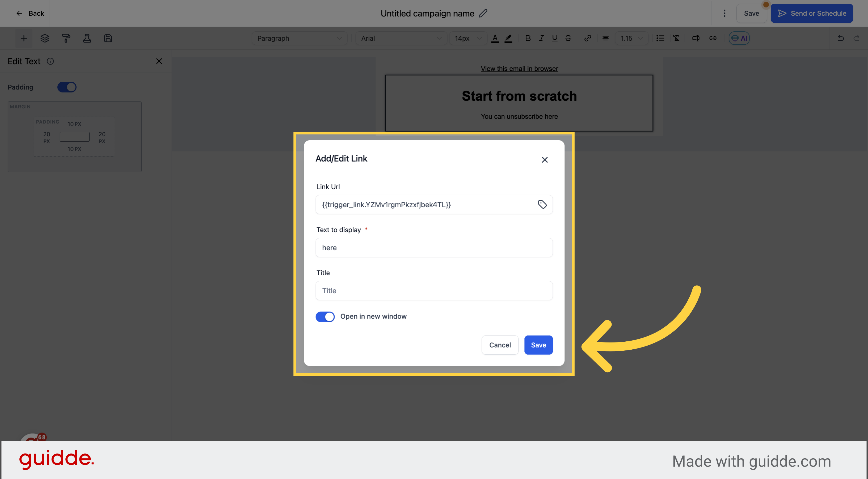Viewport: 868px width, 479px height.
Task: Toggle strikethrough formatting
Action: (568, 39)
